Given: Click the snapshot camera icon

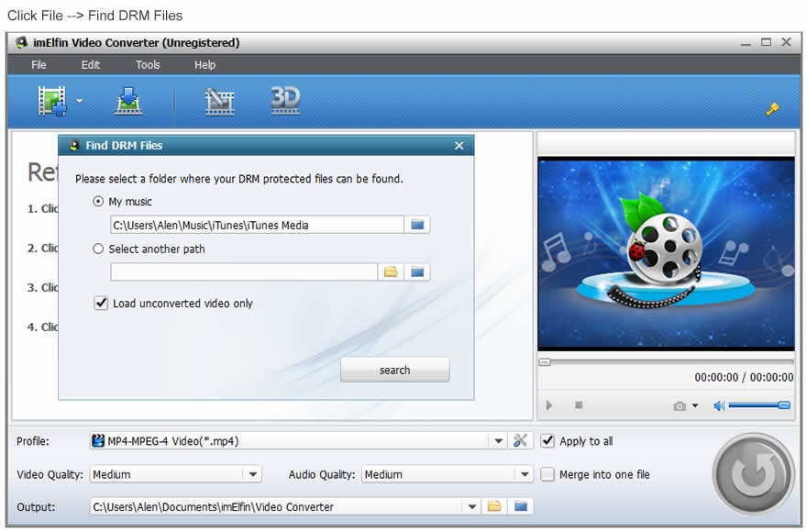Looking at the screenshot, I should pyautogui.click(x=680, y=405).
